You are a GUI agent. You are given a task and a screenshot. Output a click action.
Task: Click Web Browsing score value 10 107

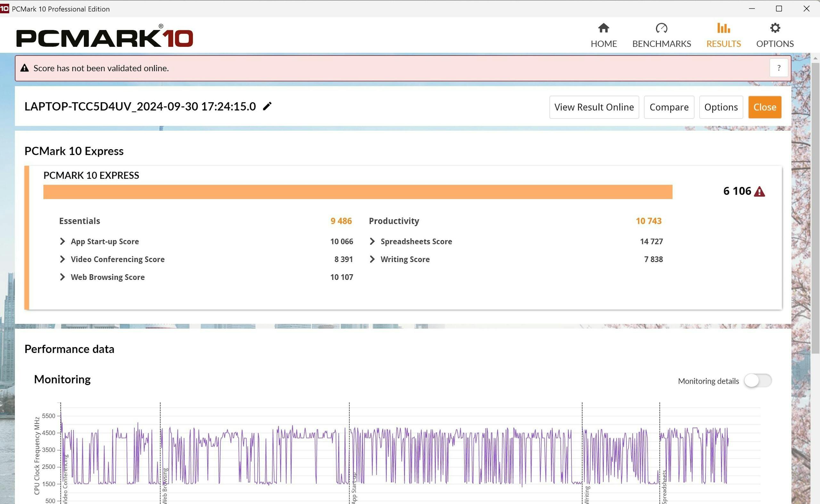[x=341, y=277]
